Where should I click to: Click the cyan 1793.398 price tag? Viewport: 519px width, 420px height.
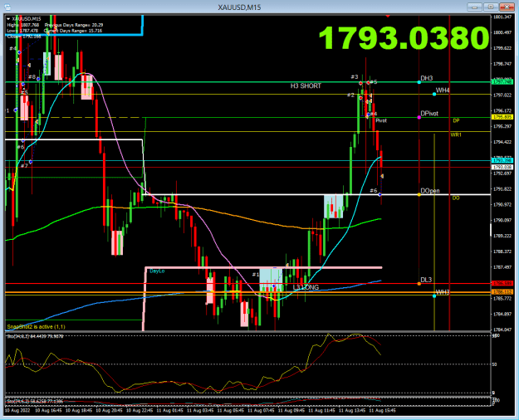(502, 160)
